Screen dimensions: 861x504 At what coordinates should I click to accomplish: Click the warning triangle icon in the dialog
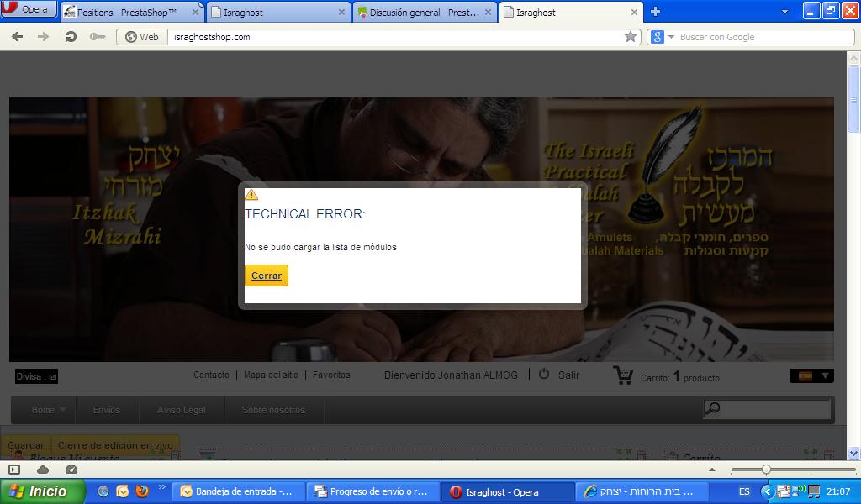coord(251,195)
